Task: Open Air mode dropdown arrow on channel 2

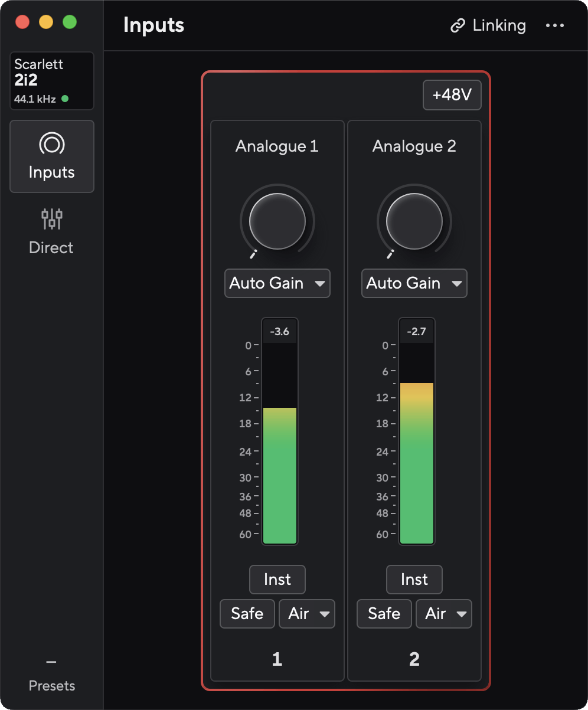Action: tap(462, 614)
